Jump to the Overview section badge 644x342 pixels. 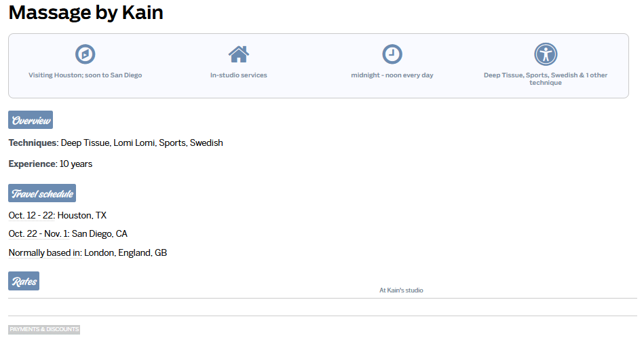click(x=31, y=120)
